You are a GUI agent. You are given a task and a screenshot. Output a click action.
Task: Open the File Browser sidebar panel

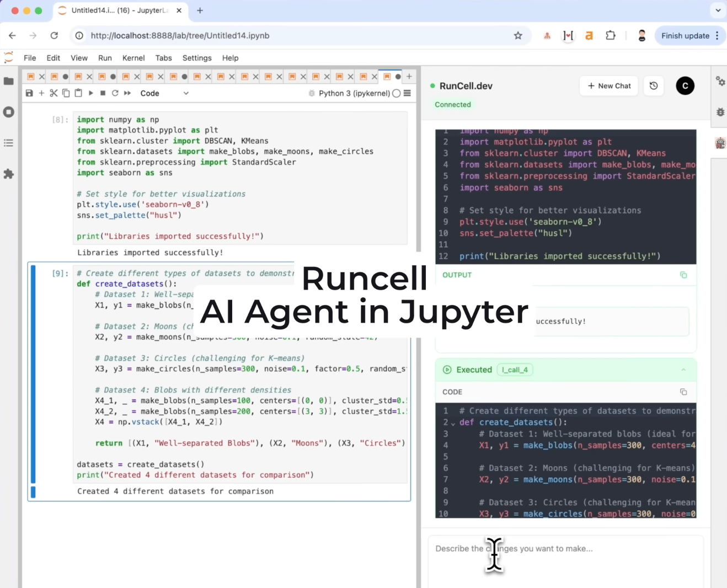click(x=9, y=81)
